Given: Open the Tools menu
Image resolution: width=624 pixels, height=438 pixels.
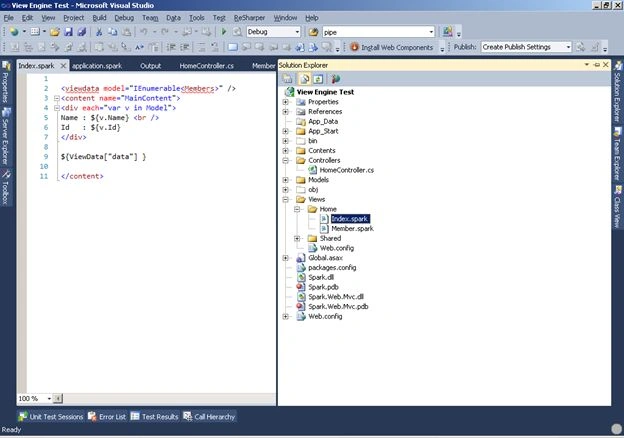Looking at the screenshot, I should (x=197, y=18).
